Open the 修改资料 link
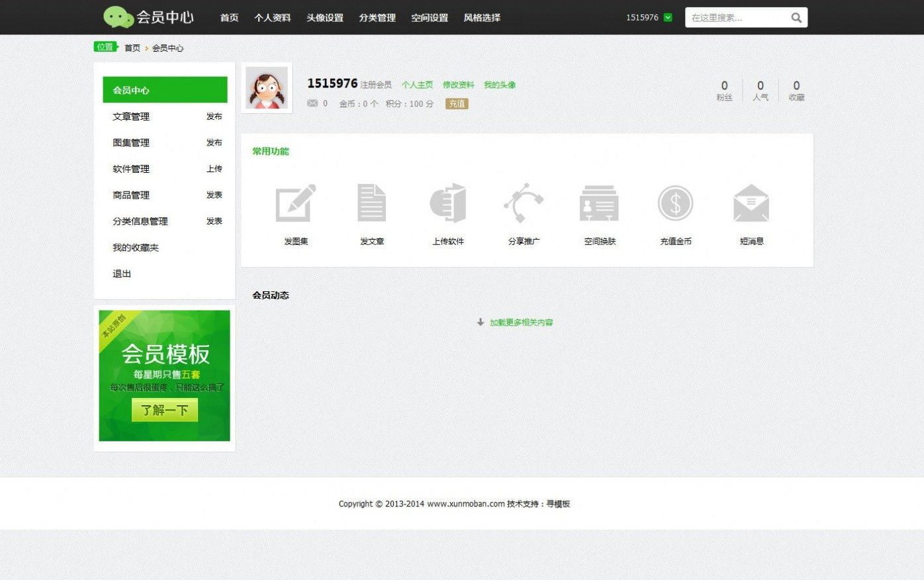Screen dimensions: 924x580 click(458, 85)
